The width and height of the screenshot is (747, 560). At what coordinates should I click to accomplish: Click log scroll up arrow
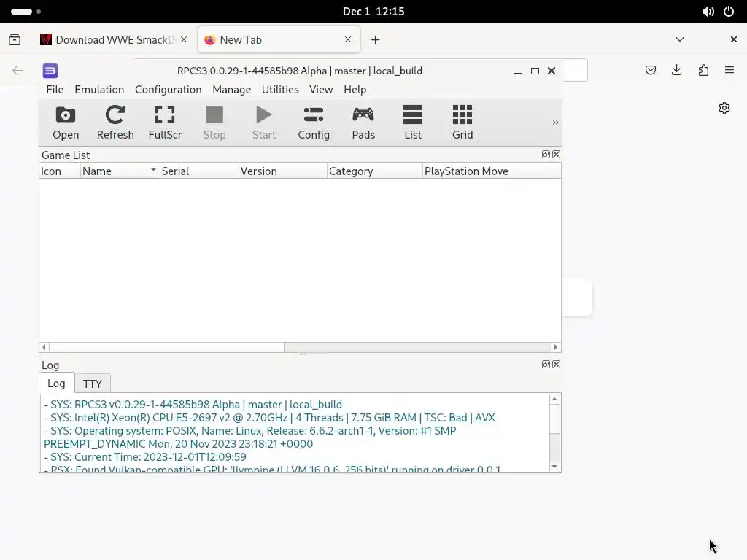click(554, 399)
